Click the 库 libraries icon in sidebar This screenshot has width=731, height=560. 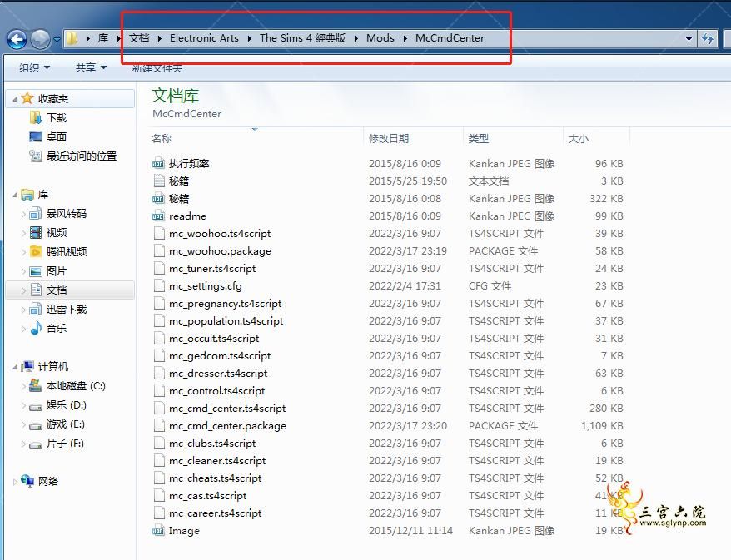[27, 194]
